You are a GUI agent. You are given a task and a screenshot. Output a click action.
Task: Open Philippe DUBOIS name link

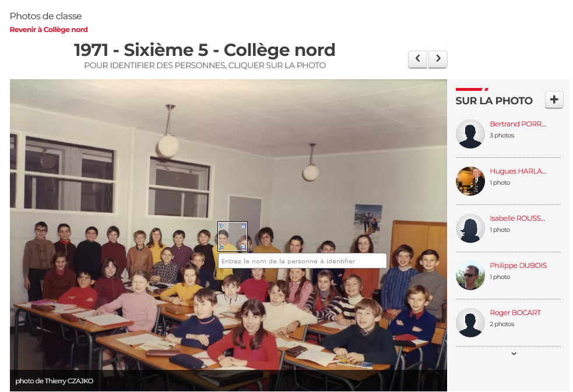tap(518, 266)
